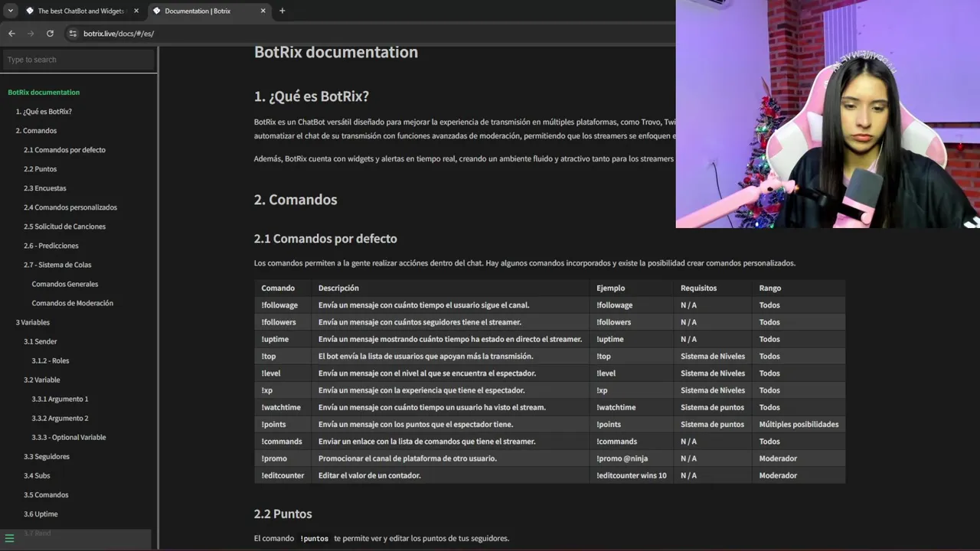Click the !commands command cell
Image resolution: width=980 pixels, height=551 pixels.
point(282,442)
